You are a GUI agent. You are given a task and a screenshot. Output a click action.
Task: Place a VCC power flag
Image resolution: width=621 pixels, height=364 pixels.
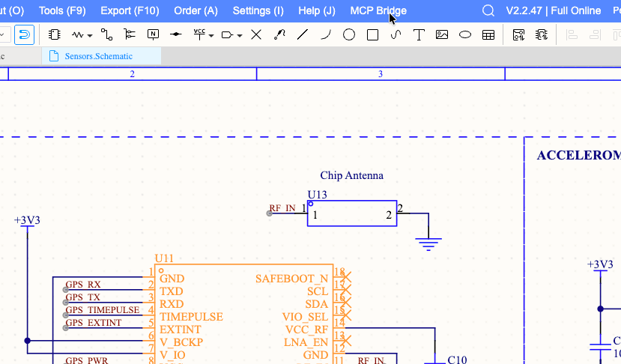(x=199, y=35)
